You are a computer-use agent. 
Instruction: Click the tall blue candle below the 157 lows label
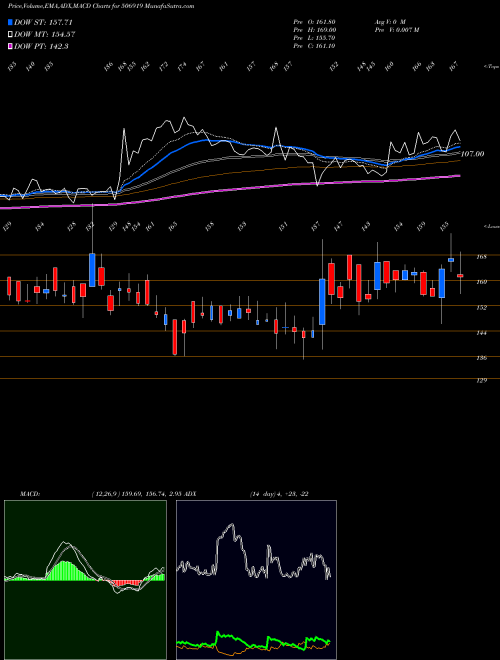coord(322,301)
